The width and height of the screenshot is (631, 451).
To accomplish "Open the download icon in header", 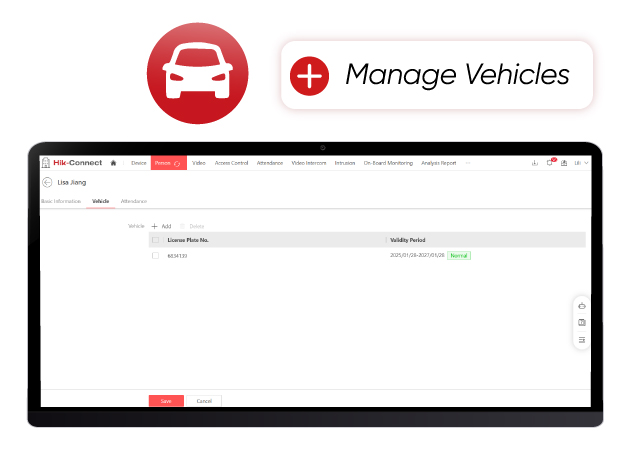I will (x=535, y=163).
